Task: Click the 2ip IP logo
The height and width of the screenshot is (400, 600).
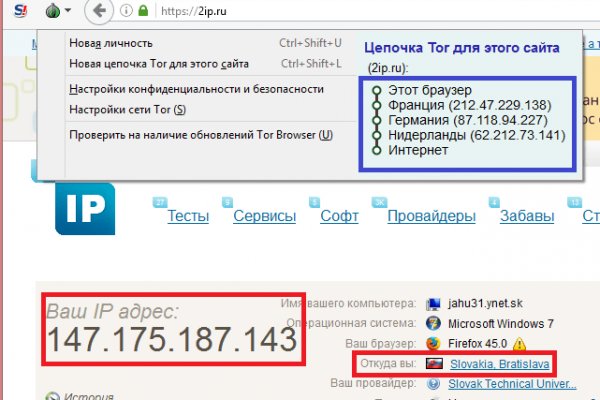Action: 84,208
